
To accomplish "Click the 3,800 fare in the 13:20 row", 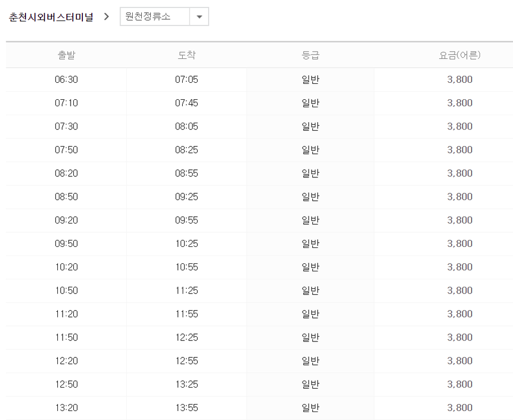I will pos(460,408).
